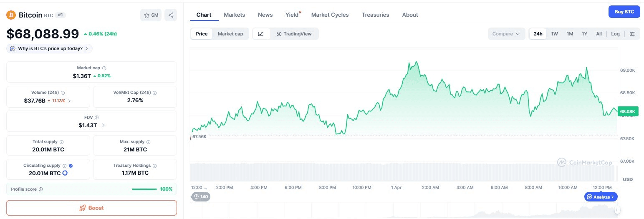644x219 pixels.
Task: Click the Profile score info icon
Action: pyautogui.click(x=41, y=189)
